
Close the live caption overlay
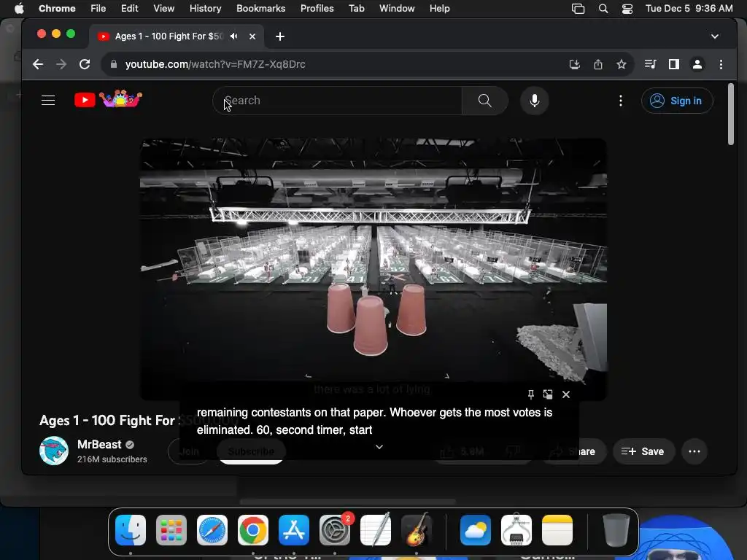pos(566,394)
